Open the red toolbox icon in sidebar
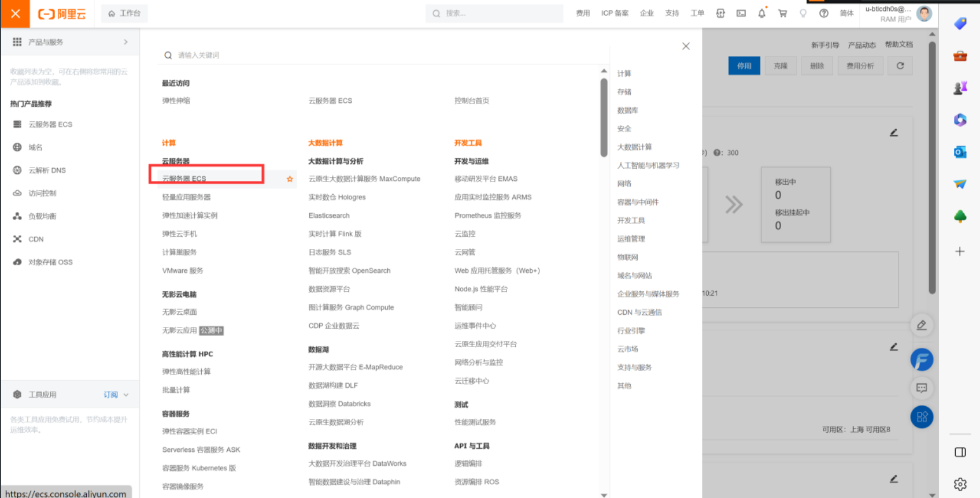Screen dimensions: 980x498 960,56
